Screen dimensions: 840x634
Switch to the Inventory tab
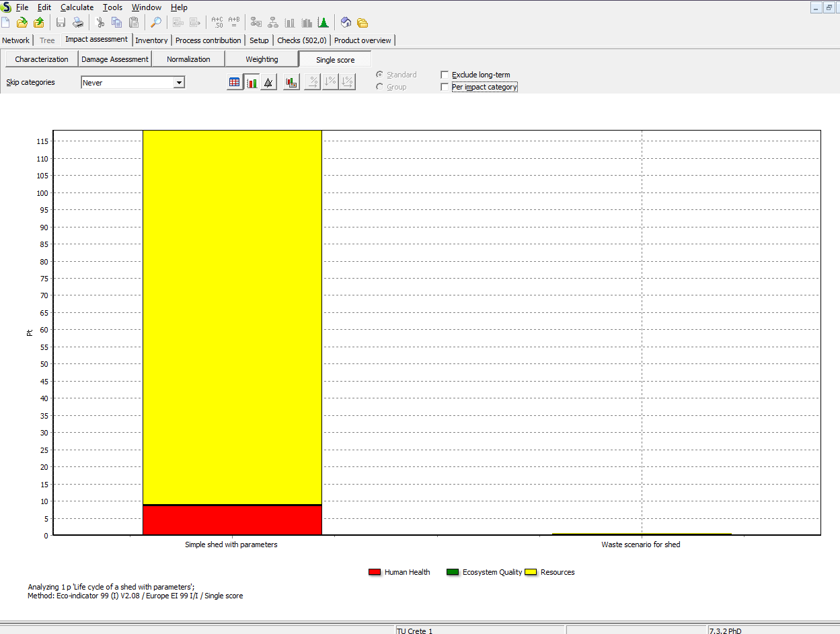point(151,40)
